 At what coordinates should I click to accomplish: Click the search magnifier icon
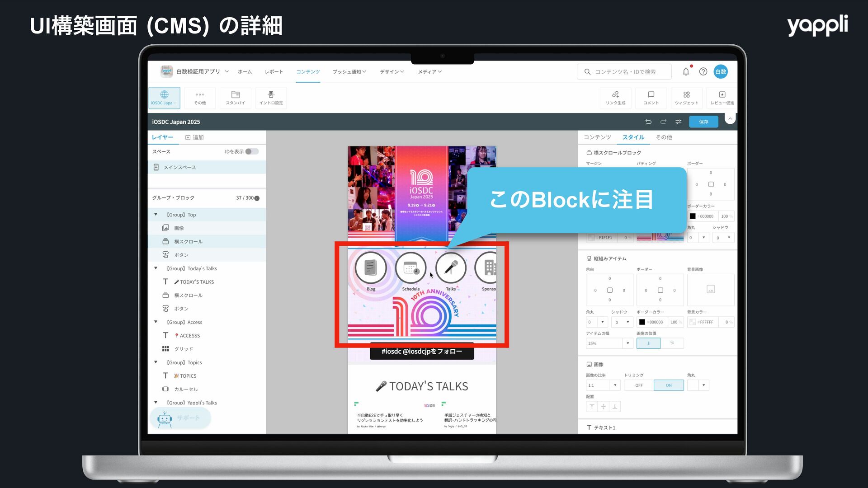click(x=587, y=71)
